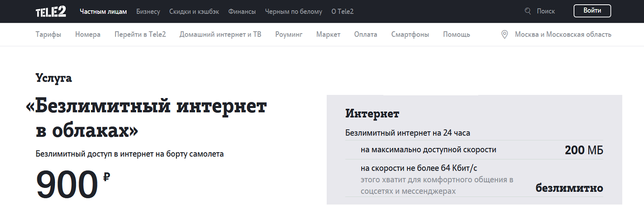Viewport: 644px width, 212px height.
Task: Click the location pin icon
Action: pos(505,34)
